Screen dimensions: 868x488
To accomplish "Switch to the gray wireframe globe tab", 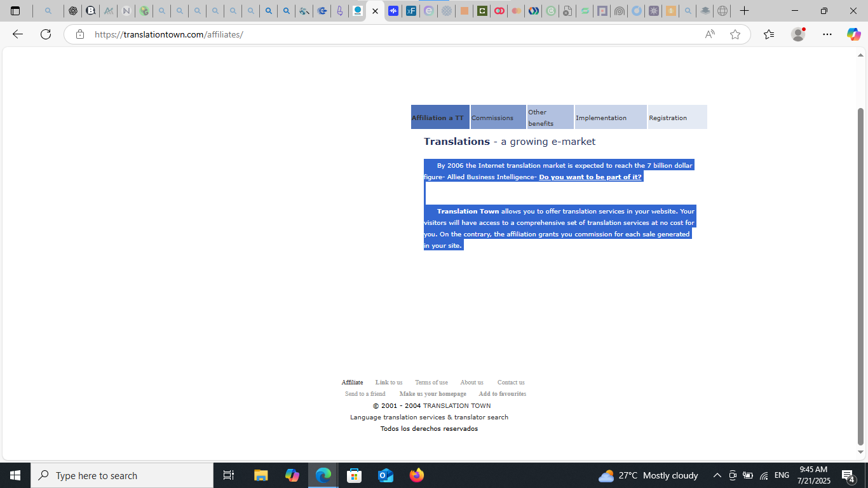I will (x=722, y=11).
